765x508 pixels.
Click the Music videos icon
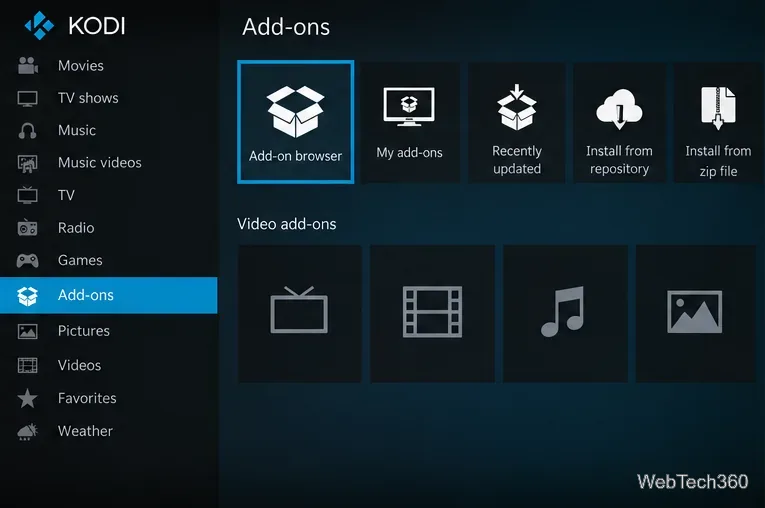click(27, 163)
